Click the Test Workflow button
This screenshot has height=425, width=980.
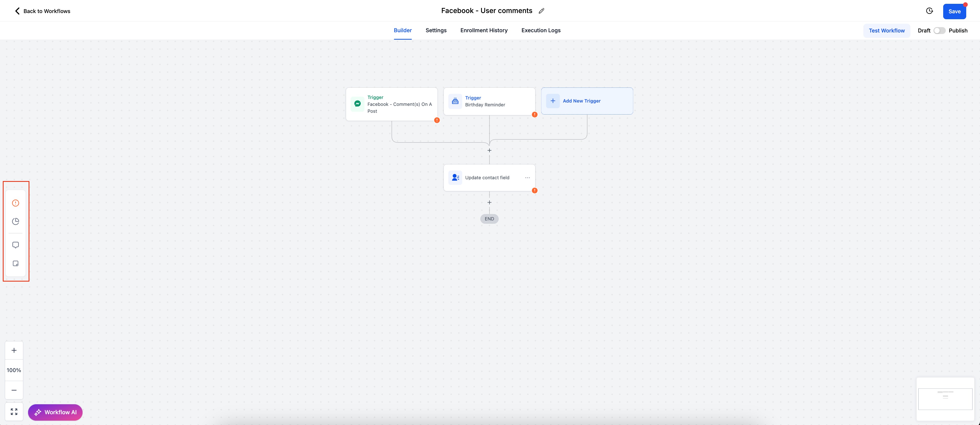pos(886,30)
